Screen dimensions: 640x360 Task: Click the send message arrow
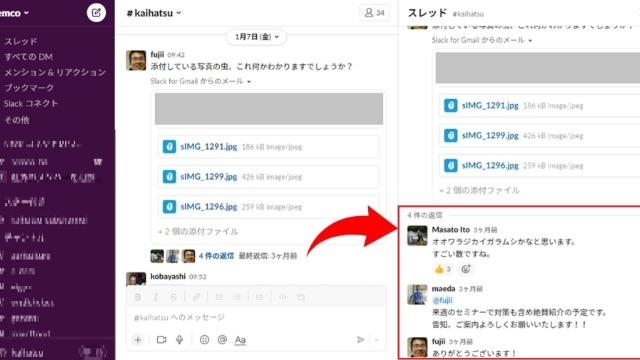tap(360, 340)
